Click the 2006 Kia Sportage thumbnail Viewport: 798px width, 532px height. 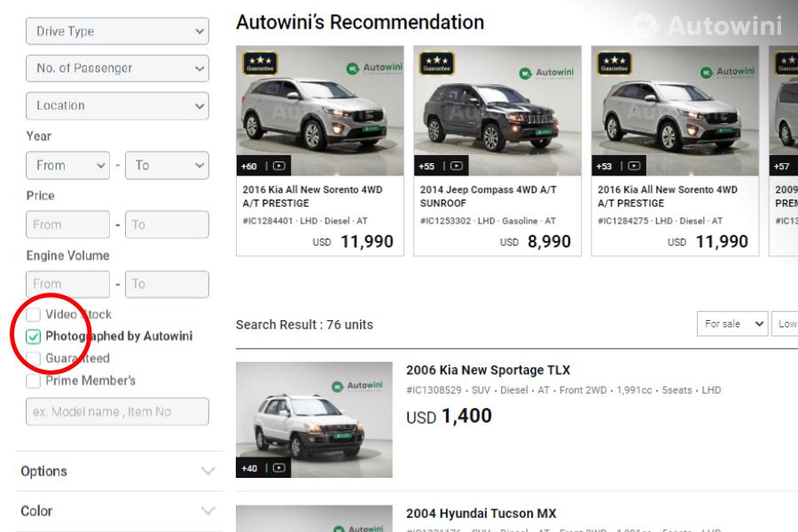point(314,419)
